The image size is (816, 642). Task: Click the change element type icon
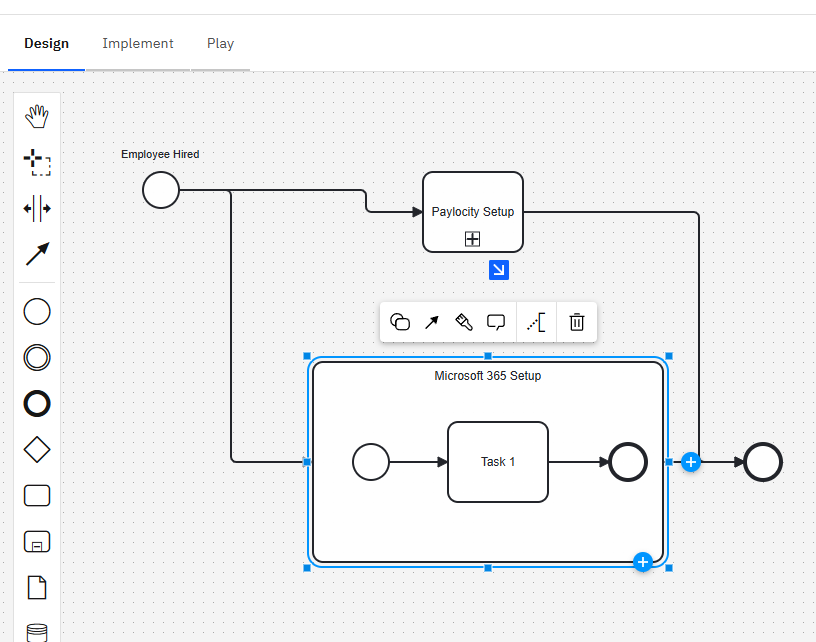pyautogui.click(x=400, y=322)
